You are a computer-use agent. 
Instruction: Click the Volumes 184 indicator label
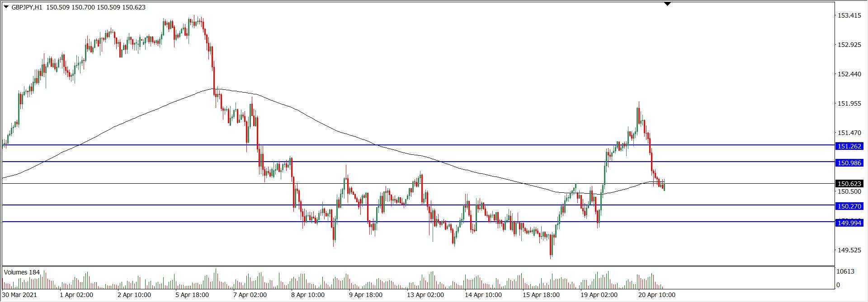(x=22, y=272)
